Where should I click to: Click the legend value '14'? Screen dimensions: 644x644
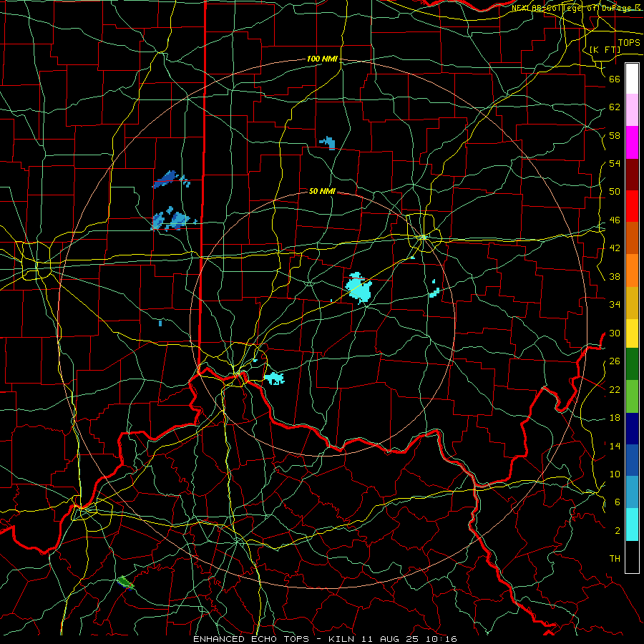click(x=615, y=446)
